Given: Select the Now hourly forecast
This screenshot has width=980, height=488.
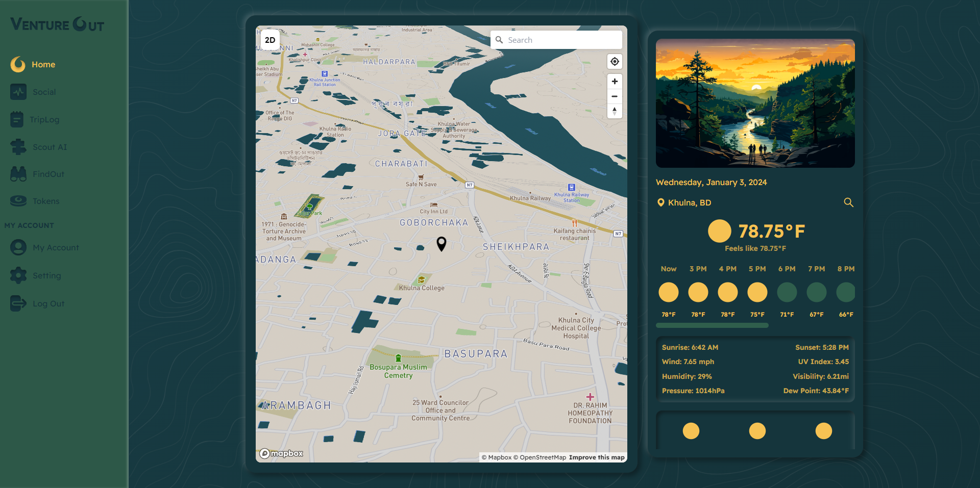Looking at the screenshot, I should point(669,292).
